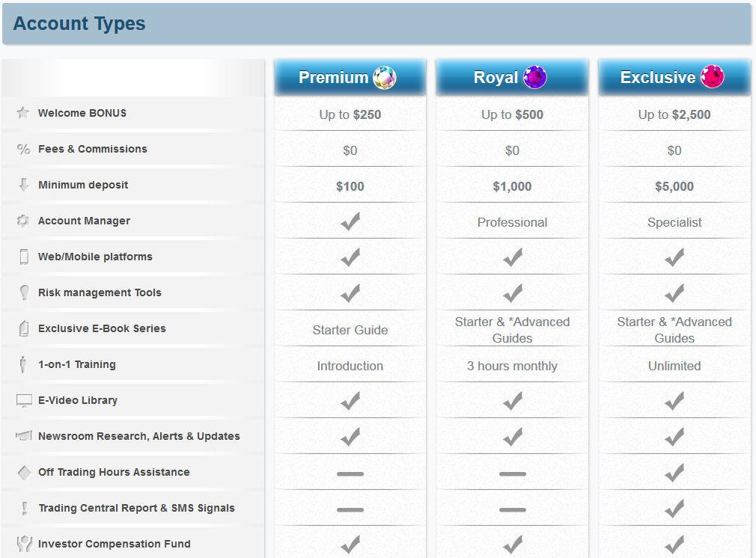Viewport: 756px width, 558px height.
Task: Click the down arrow icon beside Minimum deposit
Action: coord(24,185)
